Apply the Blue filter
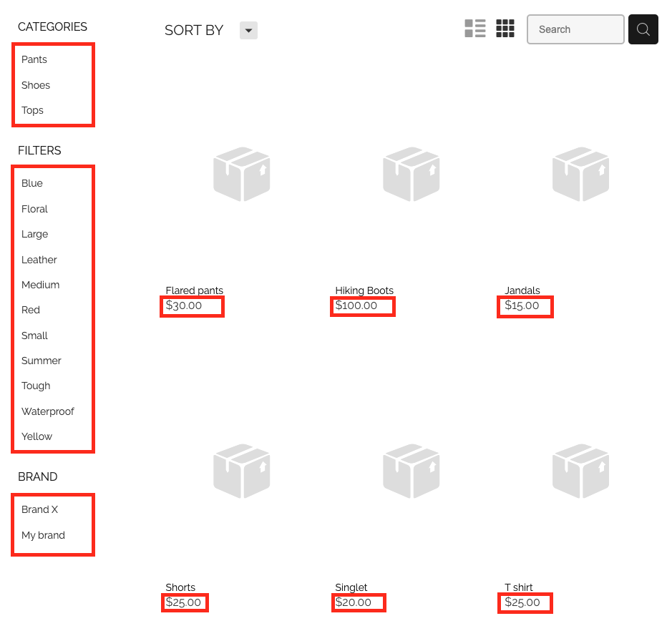This screenshot has height=626, width=672. [x=32, y=183]
